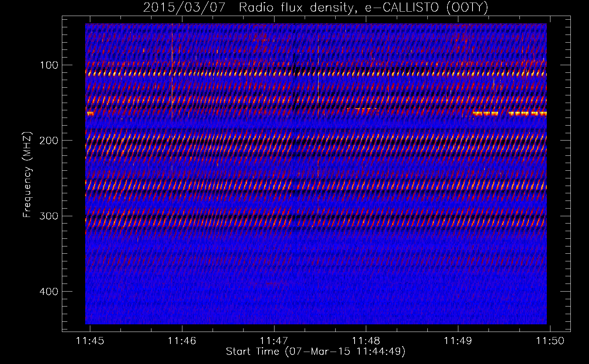Image resolution: width=589 pixels, height=364 pixels.
Task: Click the frequency tick label '100'
Action: coord(49,65)
